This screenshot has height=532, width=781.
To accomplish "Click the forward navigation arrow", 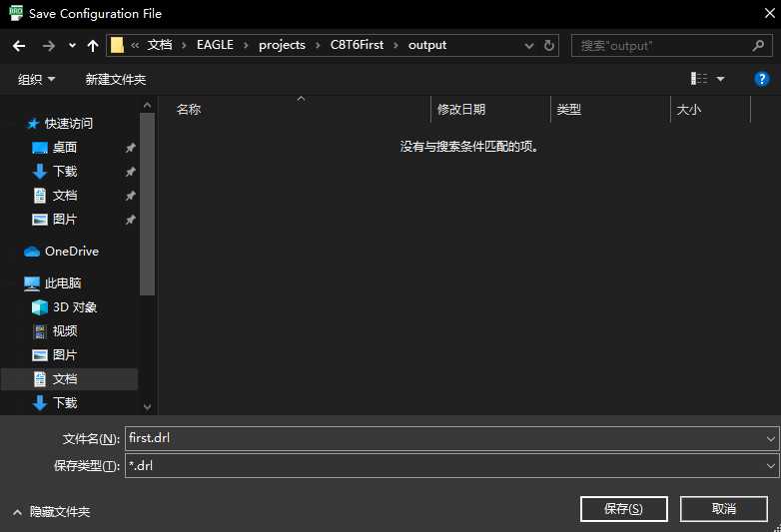I will pyautogui.click(x=48, y=46).
